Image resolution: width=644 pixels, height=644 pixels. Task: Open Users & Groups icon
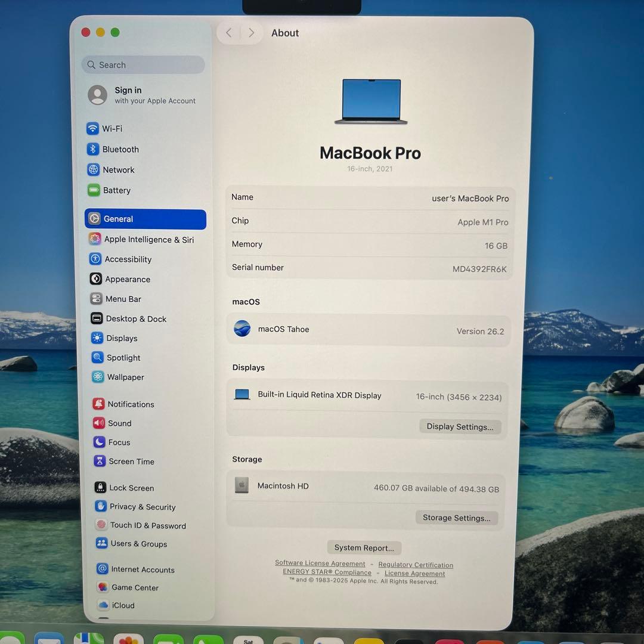coord(101,543)
